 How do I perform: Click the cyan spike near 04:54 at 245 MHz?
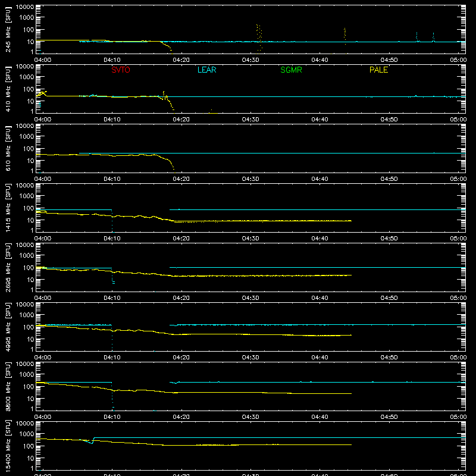tap(417, 36)
